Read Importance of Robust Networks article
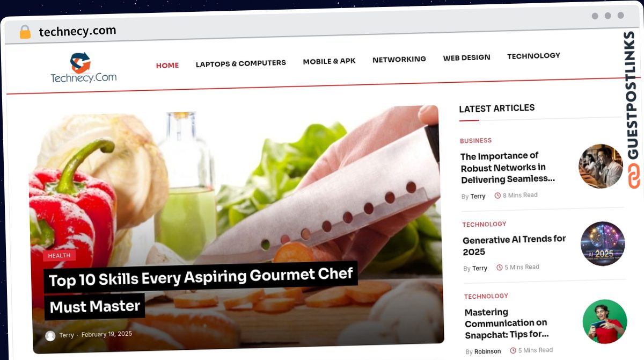 508,168
